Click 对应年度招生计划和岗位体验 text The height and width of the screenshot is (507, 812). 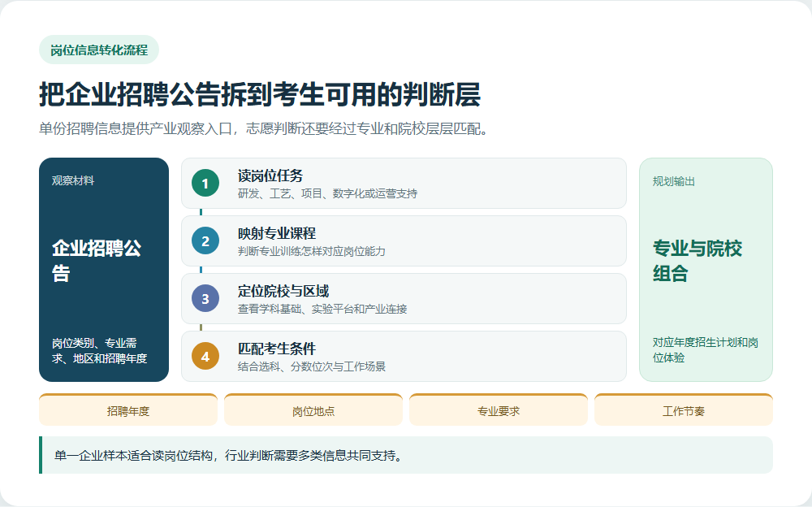coord(706,350)
